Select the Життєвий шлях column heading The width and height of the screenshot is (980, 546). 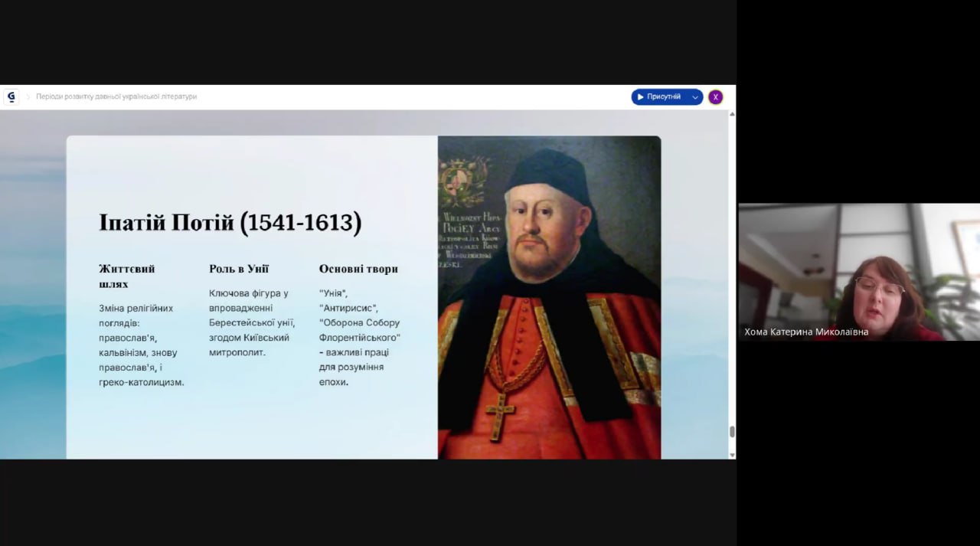(x=127, y=276)
